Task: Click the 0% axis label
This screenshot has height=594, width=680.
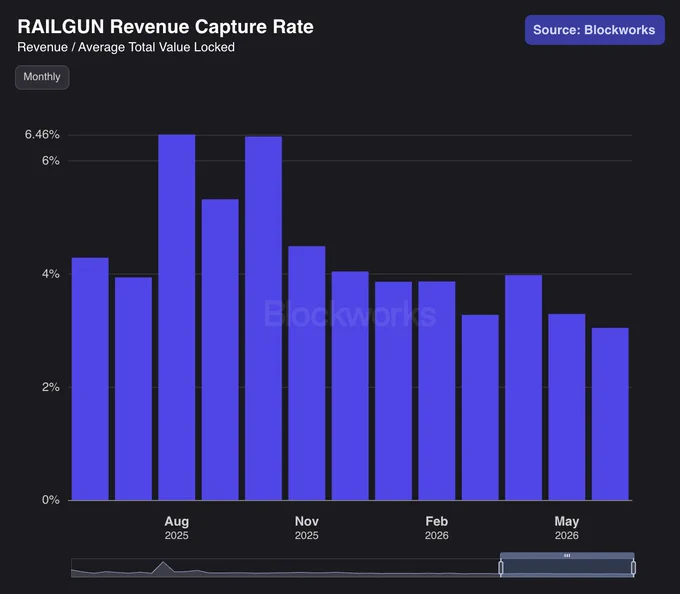Action: click(x=51, y=500)
